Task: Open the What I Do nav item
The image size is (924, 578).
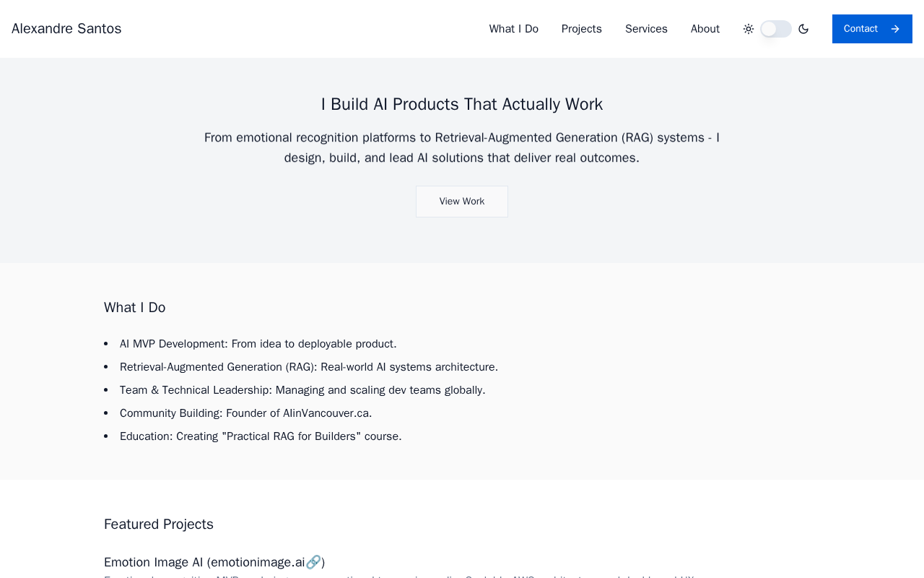Action: point(514,29)
